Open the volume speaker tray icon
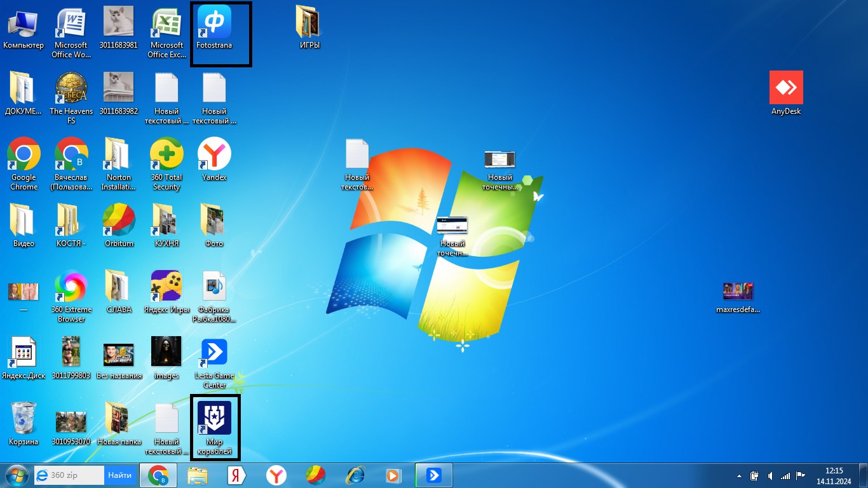Image resolution: width=868 pixels, height=488 pixels. pos(770,475)
